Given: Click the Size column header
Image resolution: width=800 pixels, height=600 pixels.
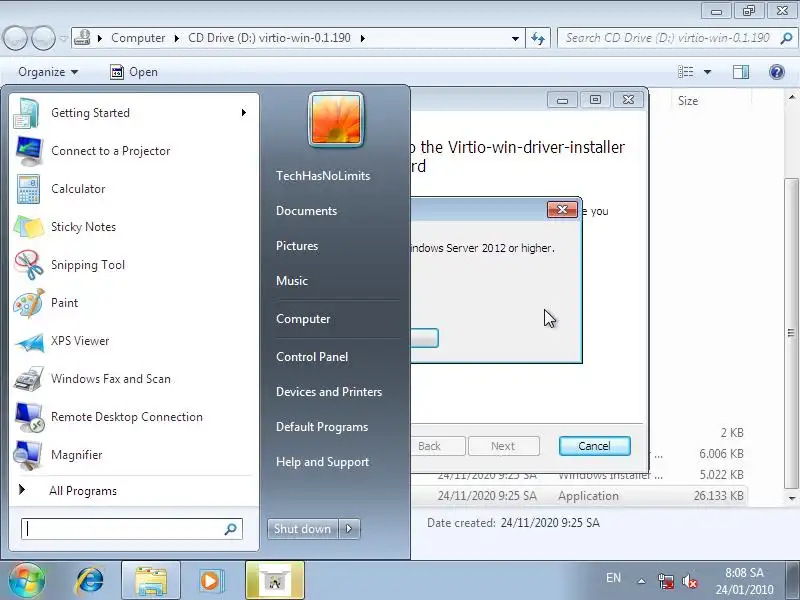Looking at the screenshot, I should tap(688, 101).
